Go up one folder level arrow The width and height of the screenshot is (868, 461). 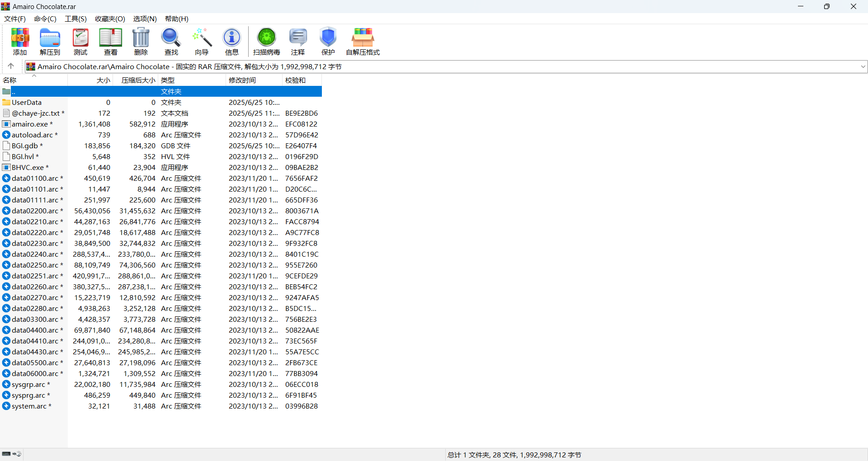point(11,66)
